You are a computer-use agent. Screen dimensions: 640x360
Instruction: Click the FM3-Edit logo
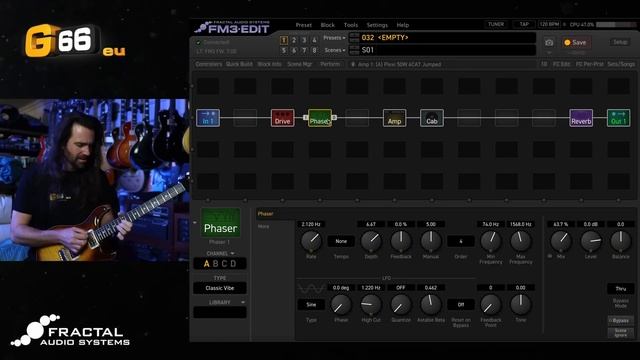pos(233,27)
